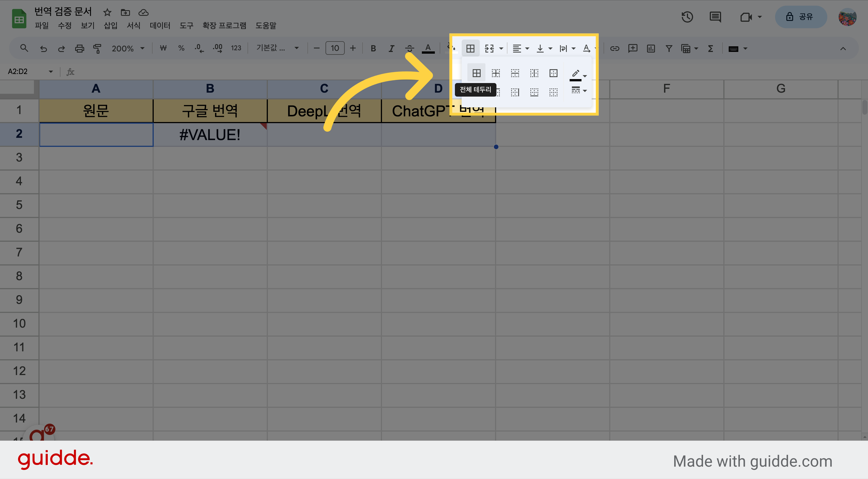Insert a comment
Screen dimensions: 868x479
point(633,49)
